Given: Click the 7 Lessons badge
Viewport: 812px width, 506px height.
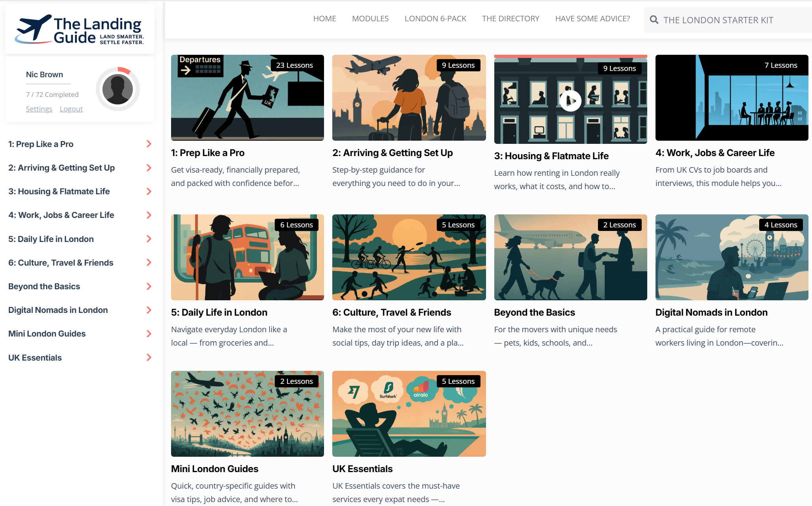Looking at the screenshot, I should tap(780, 65).
